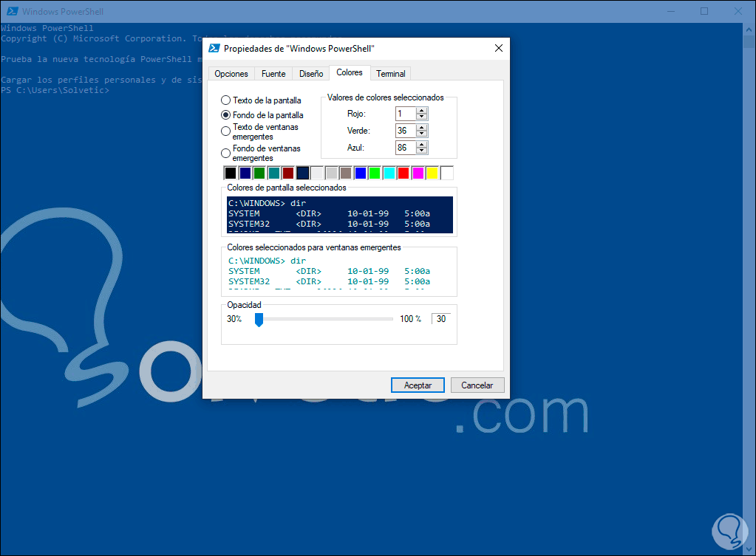Click the Opacidad slider thumb

pyautogui.click(x=259, y=320)
